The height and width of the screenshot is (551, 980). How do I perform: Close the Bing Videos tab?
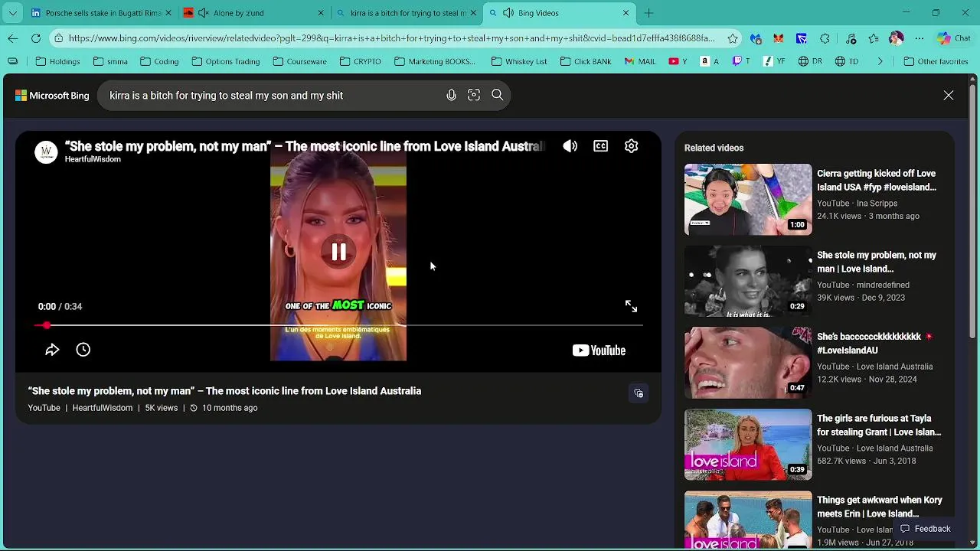click(x=626, y=13)
